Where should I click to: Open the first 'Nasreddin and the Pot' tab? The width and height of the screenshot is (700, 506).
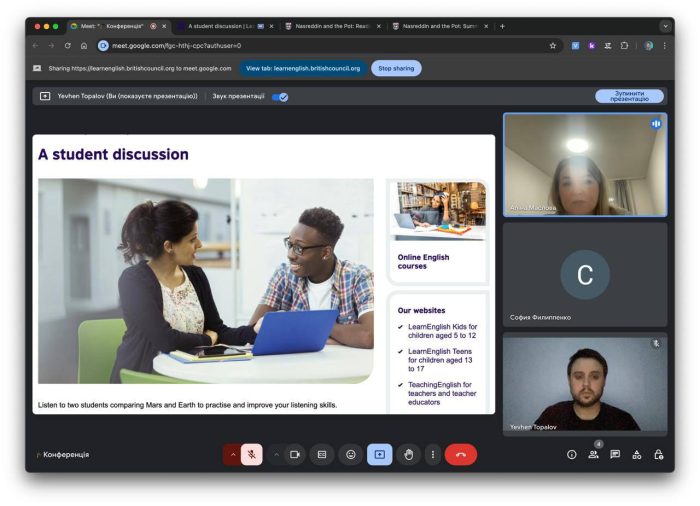330,26
